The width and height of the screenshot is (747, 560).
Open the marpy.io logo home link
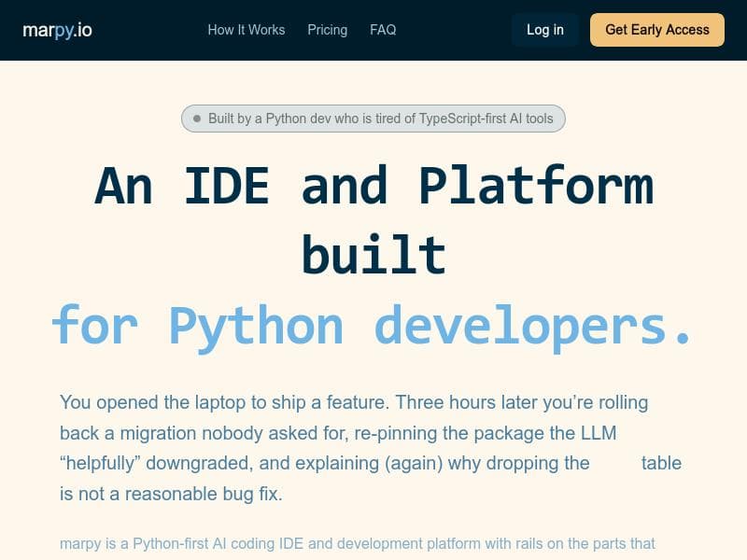57,30
